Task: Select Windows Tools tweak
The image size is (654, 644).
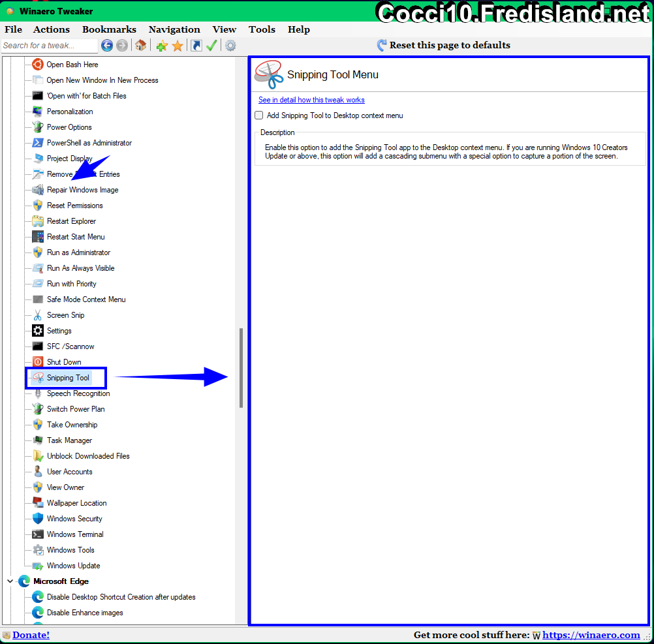Action: [x=70, y=550]
